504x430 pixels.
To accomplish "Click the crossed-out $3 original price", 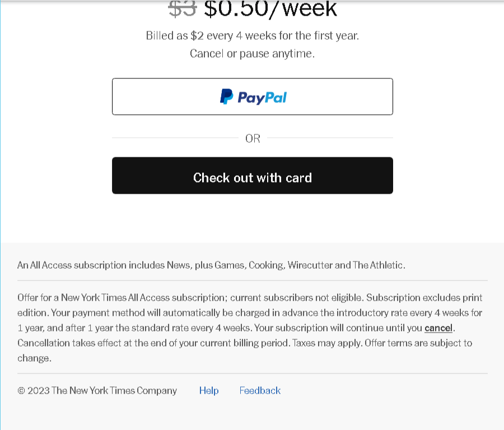I will (x=182, y=8).
